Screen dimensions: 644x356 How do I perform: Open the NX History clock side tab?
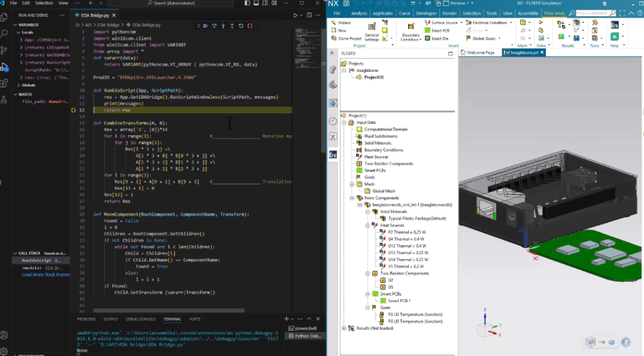pyautogui.click(x=333, y=121)
